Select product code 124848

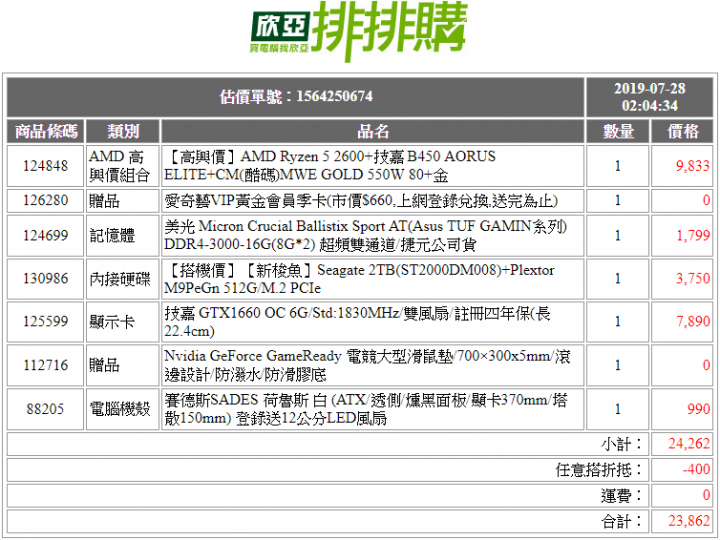click(x=45, y=166)
